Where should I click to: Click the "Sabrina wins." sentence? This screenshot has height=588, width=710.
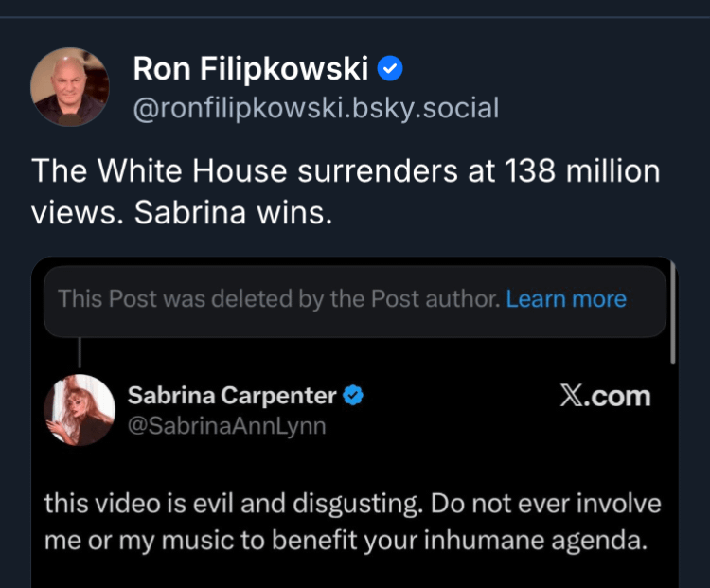click(233, 212)
